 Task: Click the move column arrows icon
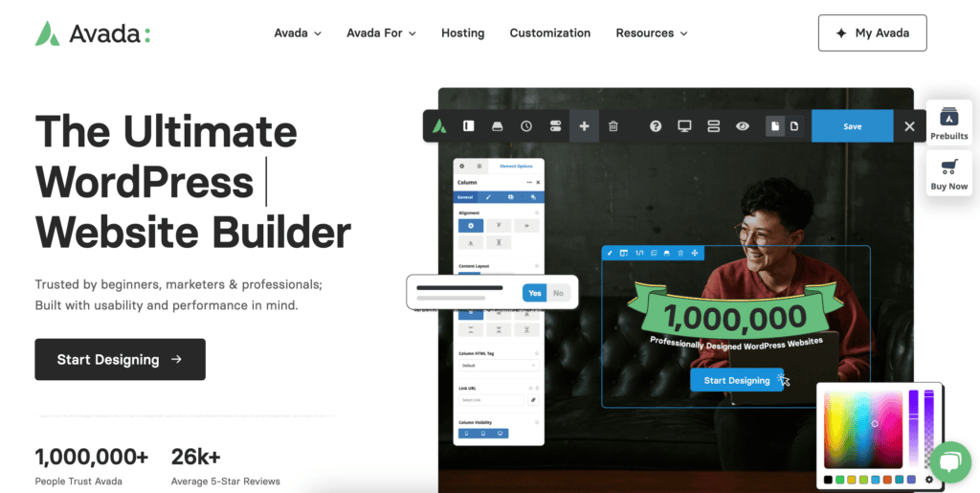pos(695,253)
